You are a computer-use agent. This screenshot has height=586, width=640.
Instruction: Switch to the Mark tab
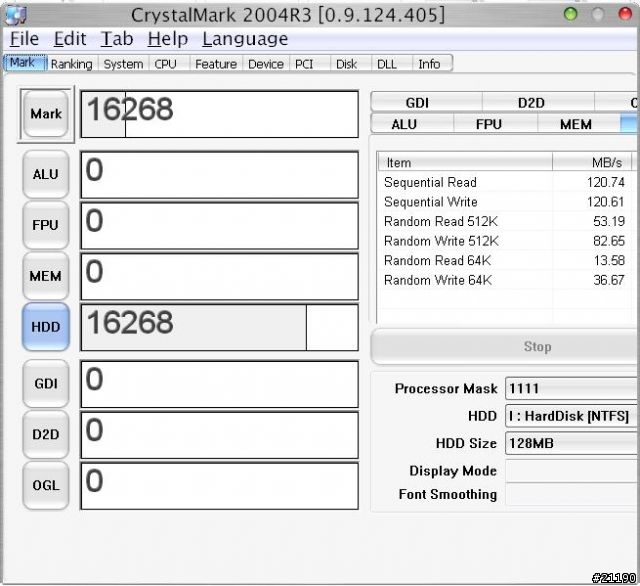point(25,63)
